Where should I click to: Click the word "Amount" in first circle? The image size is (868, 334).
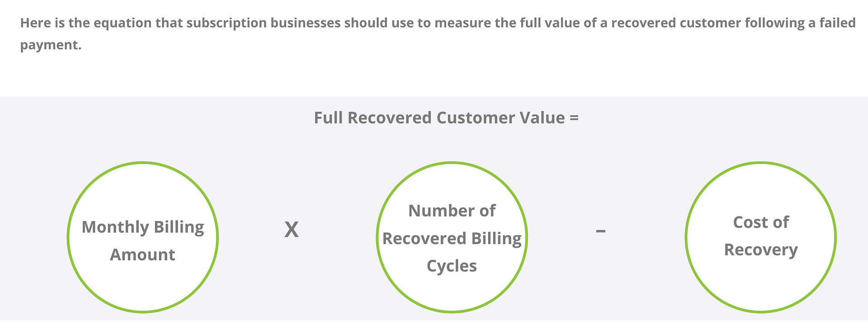coord(142,255)
